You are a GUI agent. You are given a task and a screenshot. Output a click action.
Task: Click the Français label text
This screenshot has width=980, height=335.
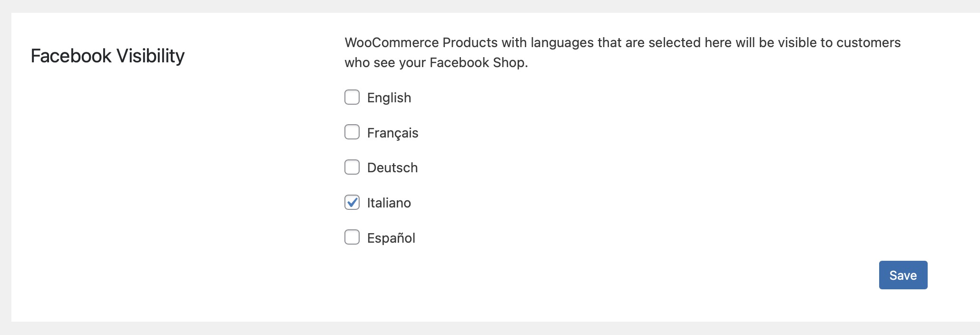tap(392, 133)
